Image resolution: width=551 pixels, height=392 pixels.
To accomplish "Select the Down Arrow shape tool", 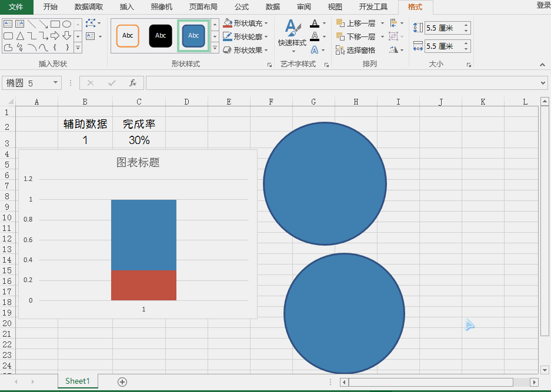I will click(x=67, y=35).
